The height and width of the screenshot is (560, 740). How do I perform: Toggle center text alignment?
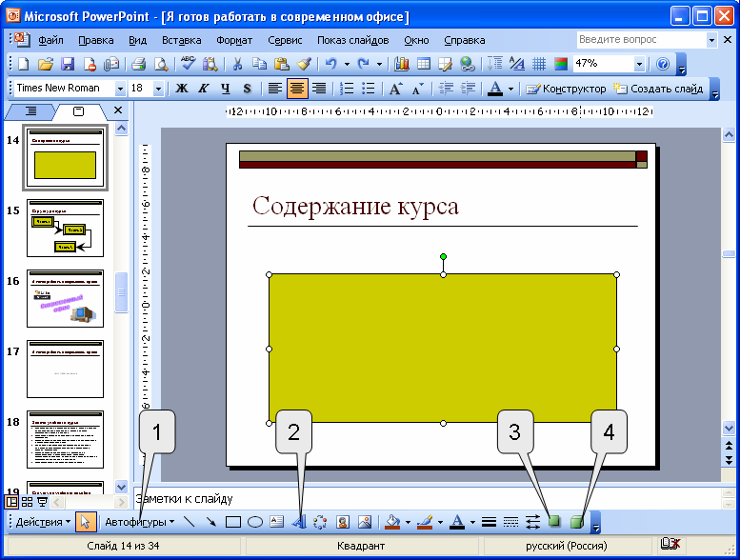point(297,89)
